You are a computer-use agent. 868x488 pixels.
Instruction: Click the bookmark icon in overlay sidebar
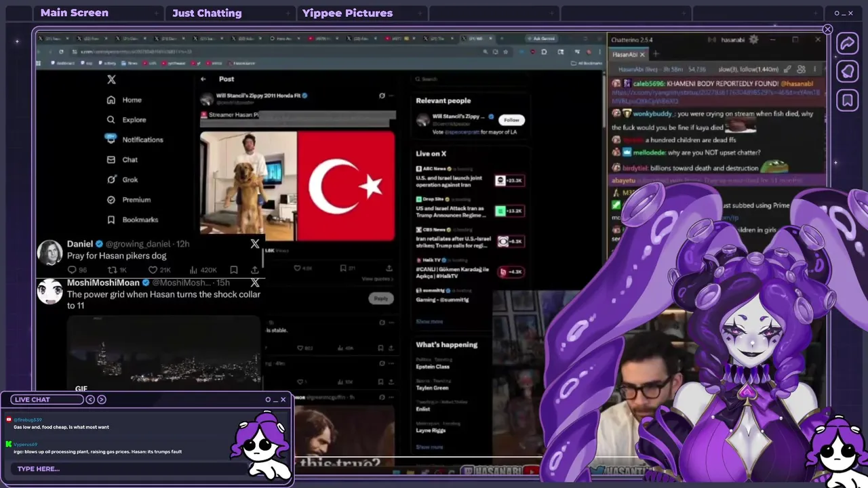(847, 101)
